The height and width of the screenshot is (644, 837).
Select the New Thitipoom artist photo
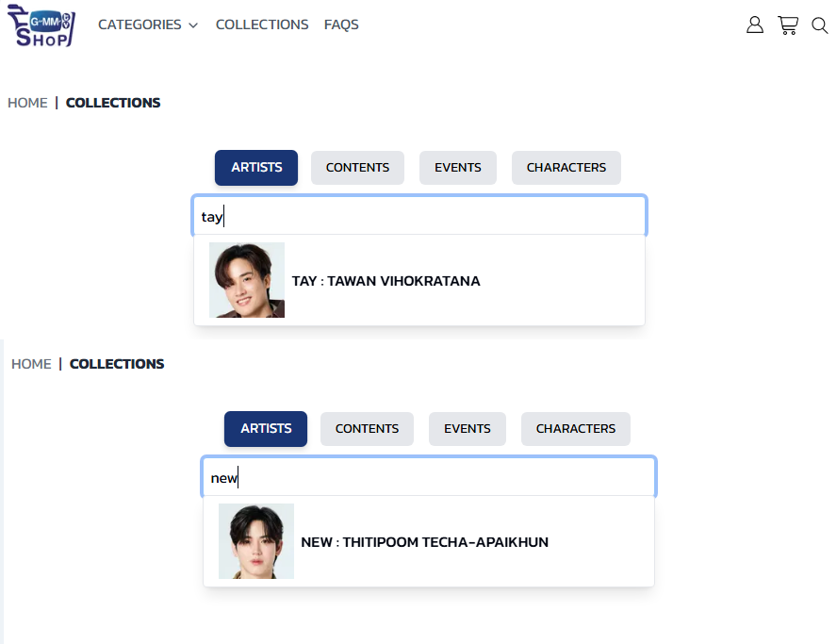click(256, 541)
